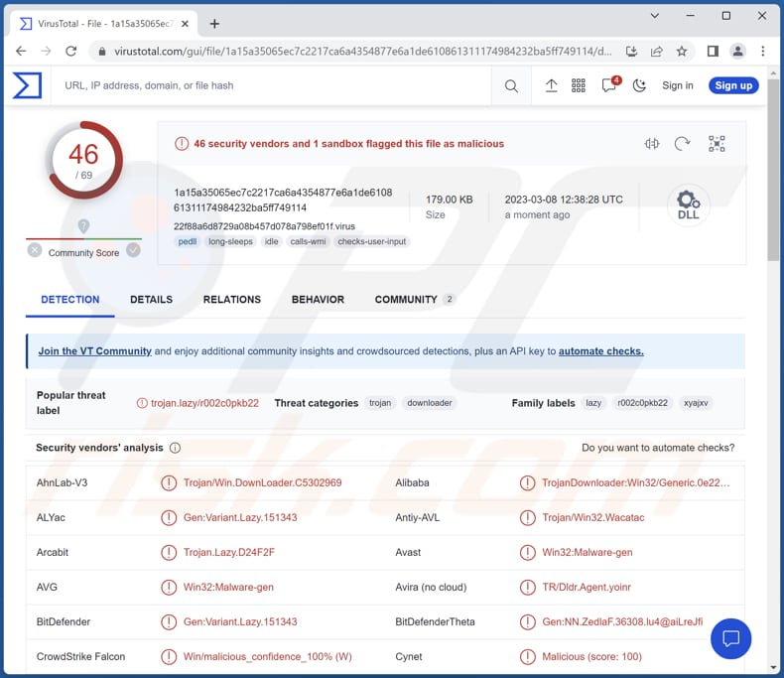Click the similar files search icon
Screen dimensions: 784x678
(x=651, y=144)
